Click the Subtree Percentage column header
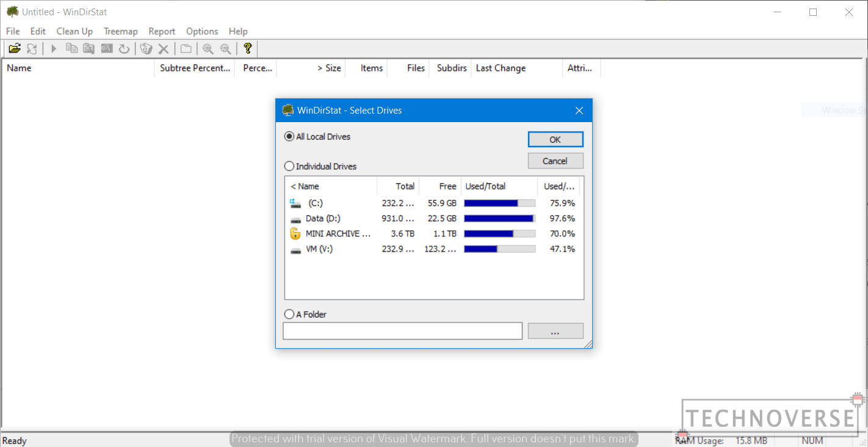Screen dimensions: 868x447 tap(195, 68)
